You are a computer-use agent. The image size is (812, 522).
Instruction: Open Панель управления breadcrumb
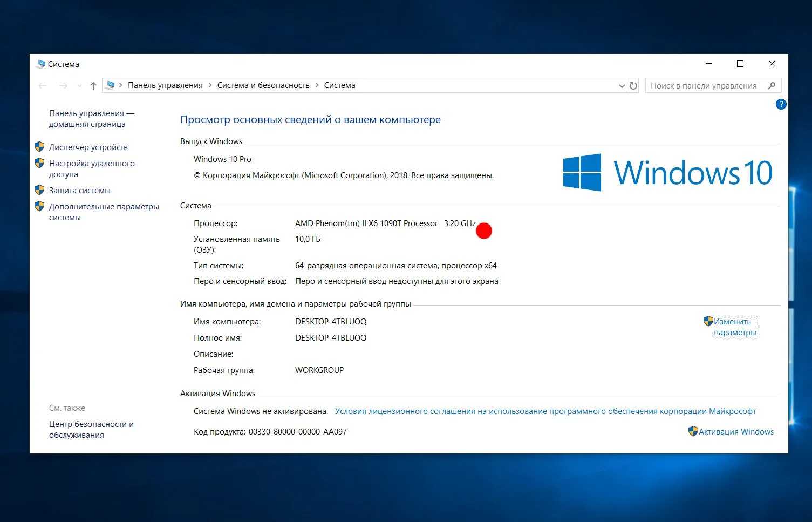tap(165, 85)
